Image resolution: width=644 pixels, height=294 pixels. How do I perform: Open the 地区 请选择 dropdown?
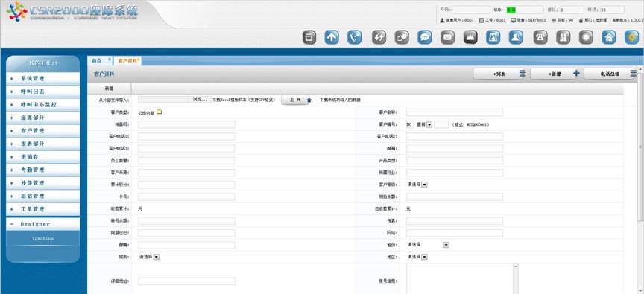click(424, 257)
